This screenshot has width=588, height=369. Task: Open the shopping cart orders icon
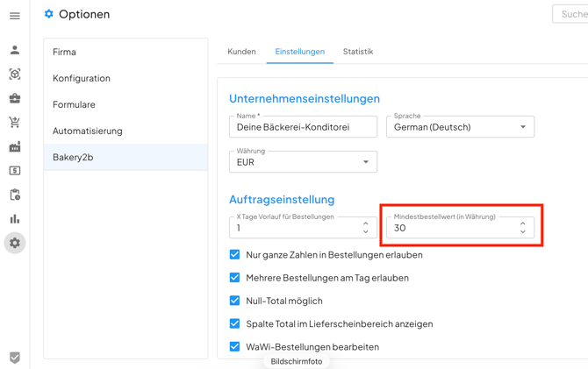15,122
